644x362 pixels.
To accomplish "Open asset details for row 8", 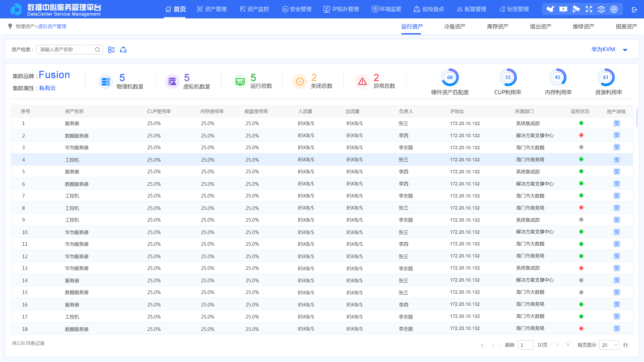I will 617,208.
